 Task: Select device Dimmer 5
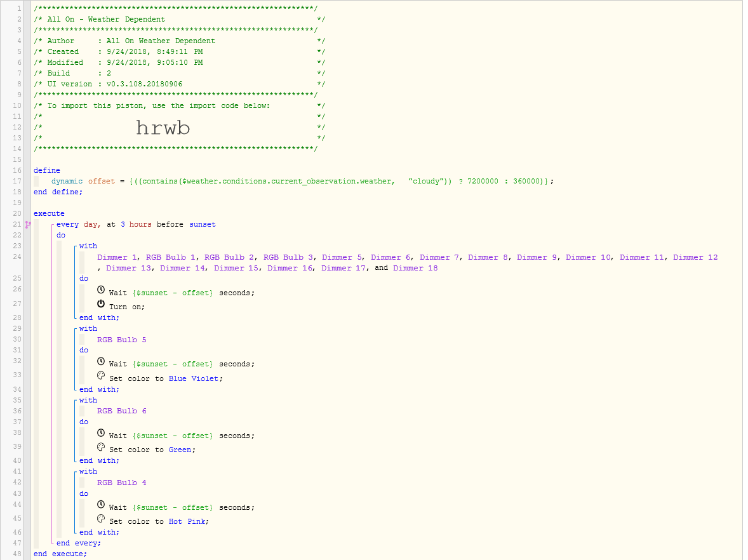pyautogui.click(x=342, y=257)
